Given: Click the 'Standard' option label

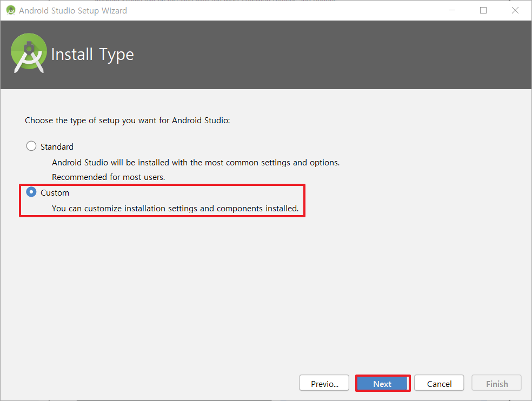Looking at the screenshot, I should [x=57, y=147].
